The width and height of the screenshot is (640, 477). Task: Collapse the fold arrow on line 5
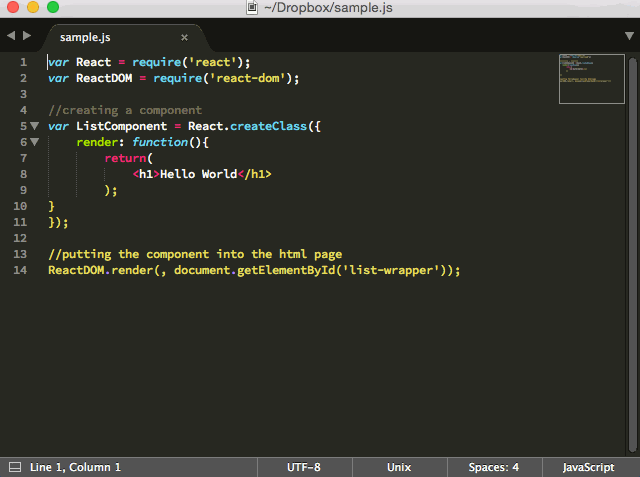[35, 126]
